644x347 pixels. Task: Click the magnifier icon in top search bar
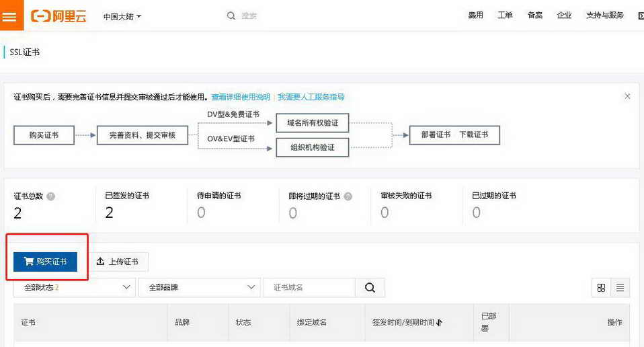tap(231, 15)
